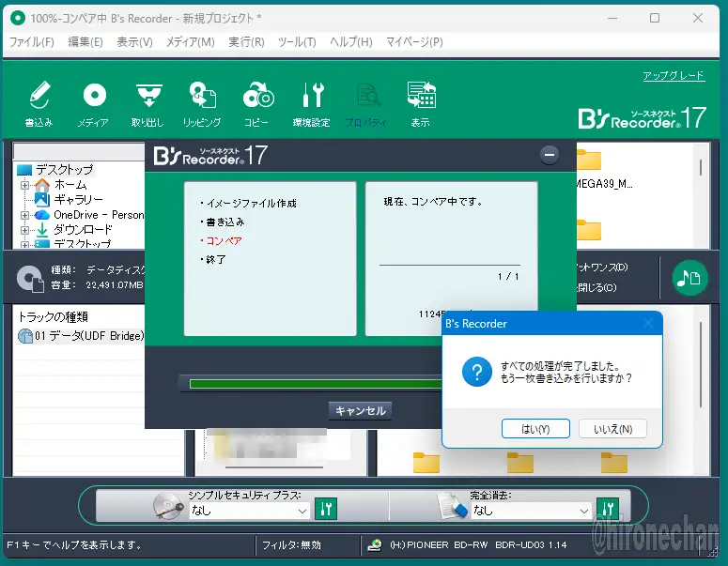Expand the OneDrive - Personal tree node
Viewport: 728px width, 566px height.
[x=25, y=215]
